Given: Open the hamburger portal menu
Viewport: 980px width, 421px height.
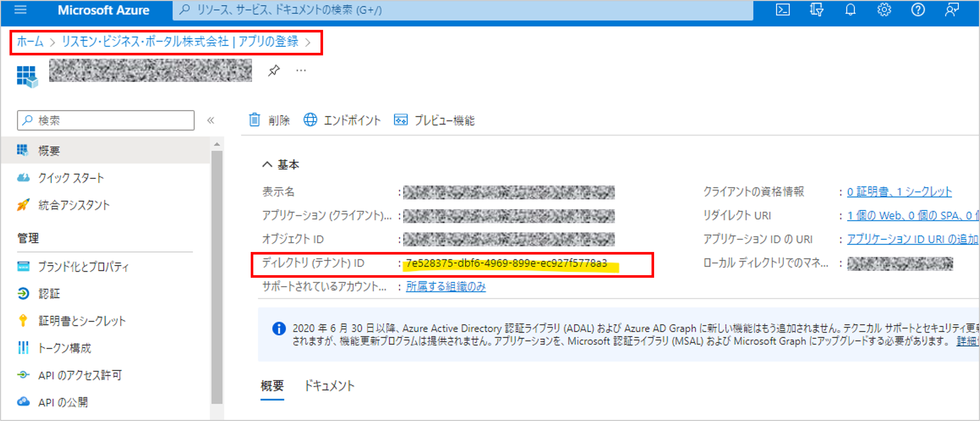Looking at the screenshot, I should (20, 10).
